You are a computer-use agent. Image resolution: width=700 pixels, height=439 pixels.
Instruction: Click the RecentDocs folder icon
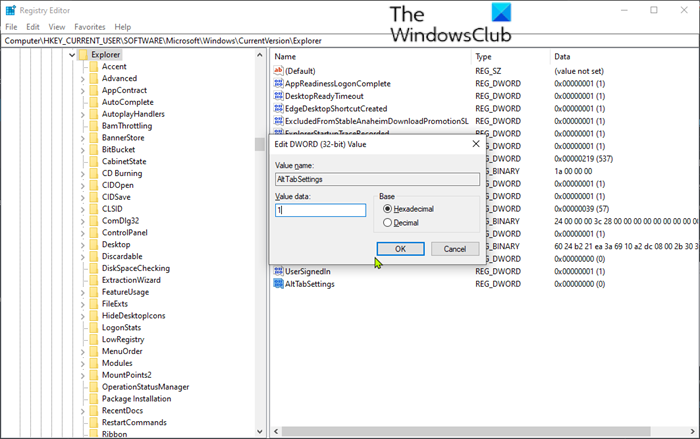[x=93, y=410]
